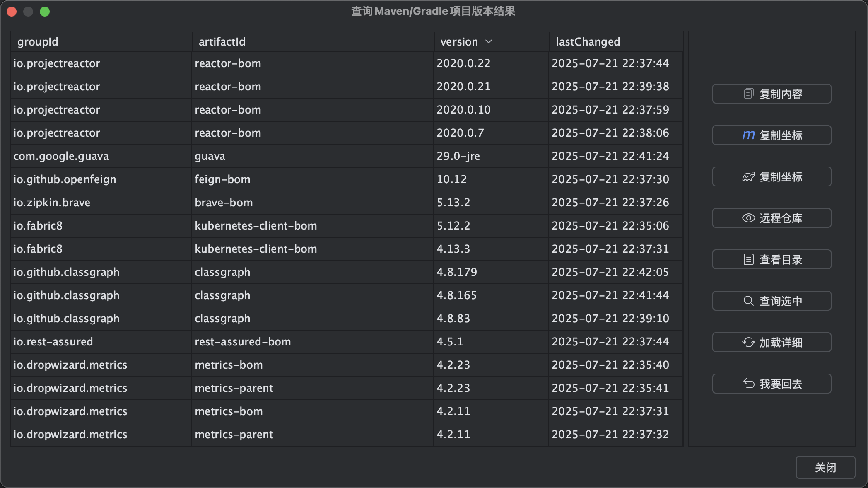Image resolution: width=868 pixels, height=488 pixels.
Task: Click the magnifier icon for 查询选中
Action: 748,301
